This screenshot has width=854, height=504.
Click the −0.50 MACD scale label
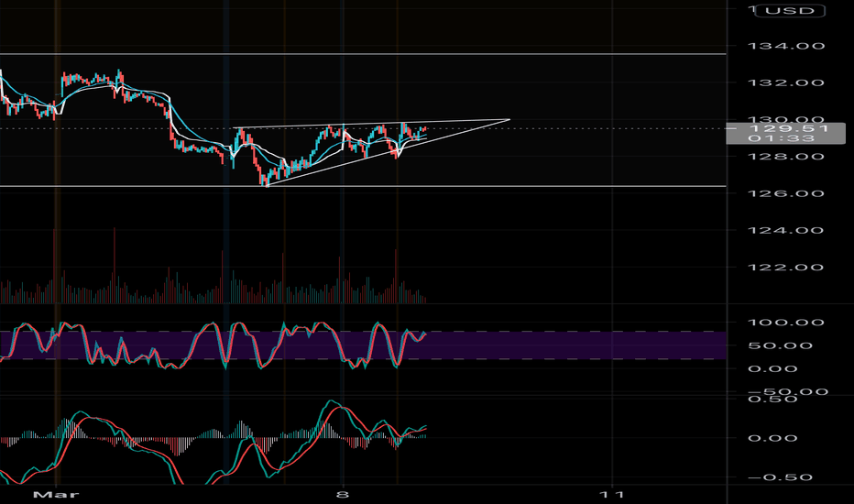tap(780, 477)
